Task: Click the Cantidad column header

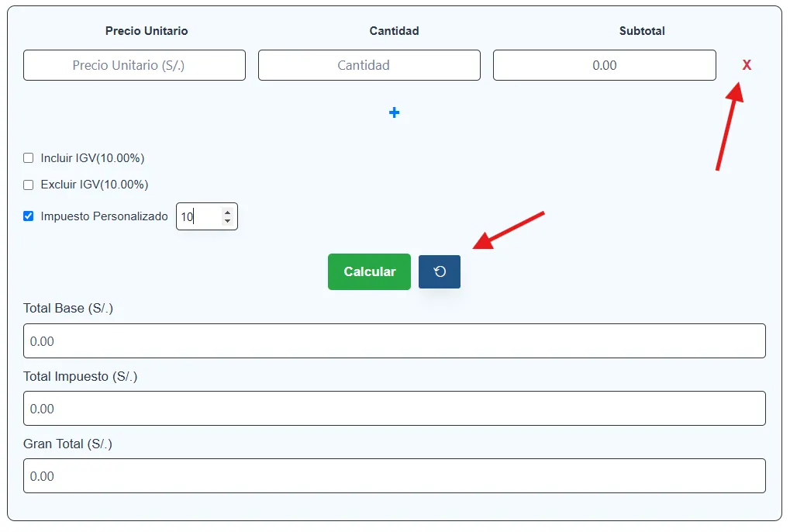Action: coord(394,31)
